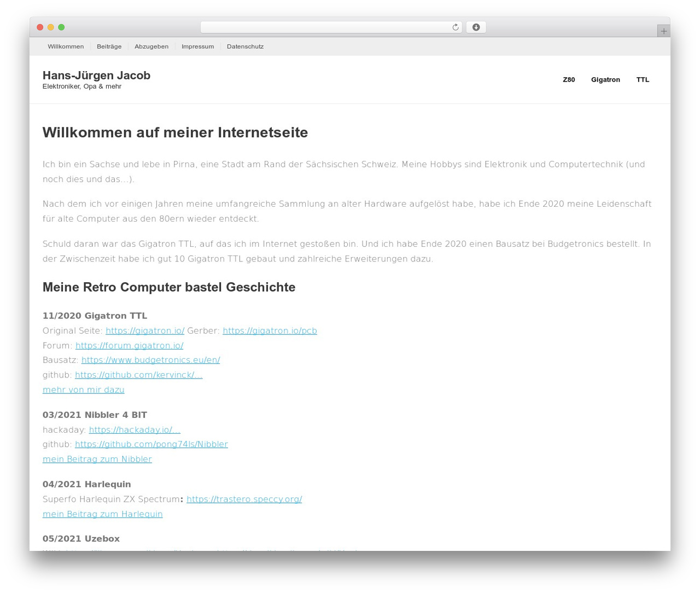
Task: Click the '05/2021 Uzebox' entry title
Action: pos(81,539)
